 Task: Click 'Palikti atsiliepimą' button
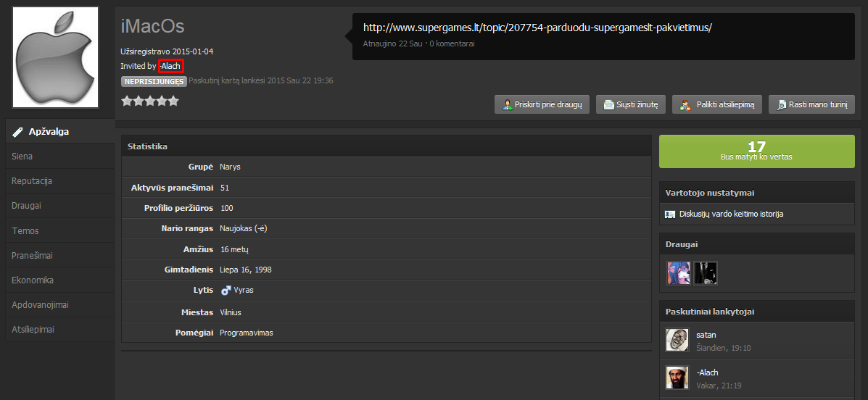pos(717,104)
